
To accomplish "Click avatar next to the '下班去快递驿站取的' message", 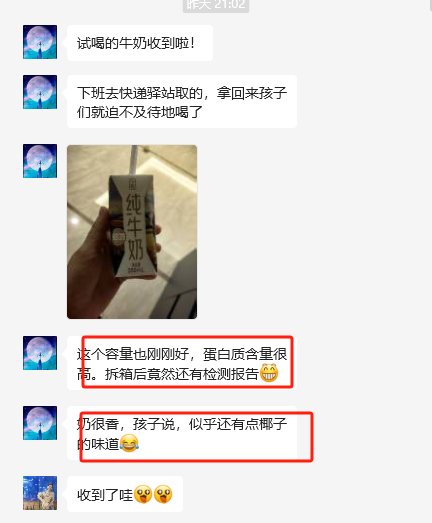I will click(40, 92).
